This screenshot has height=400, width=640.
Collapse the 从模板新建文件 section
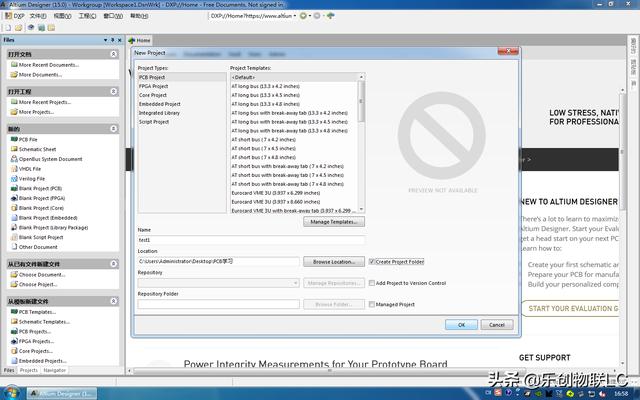[x=113, y=301]
